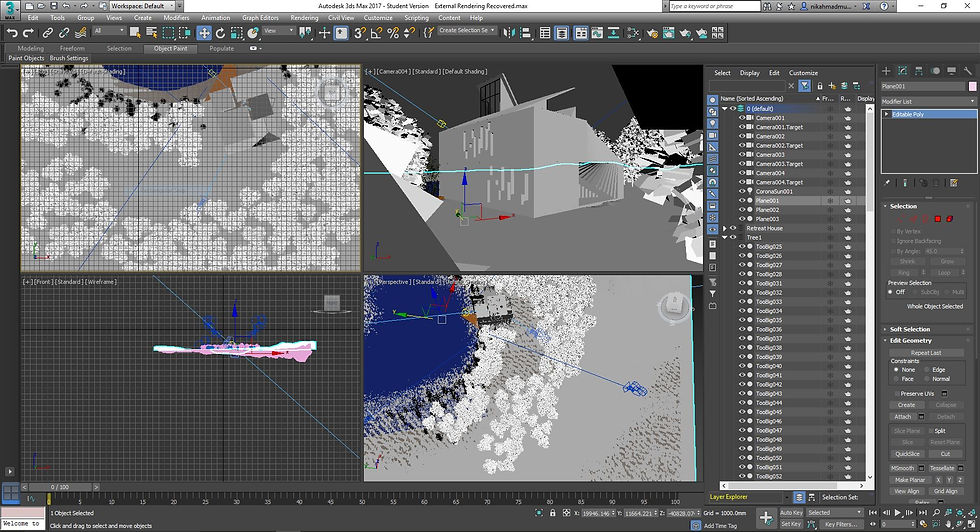Activate Select and Rotate tool

tap(220, 33)
